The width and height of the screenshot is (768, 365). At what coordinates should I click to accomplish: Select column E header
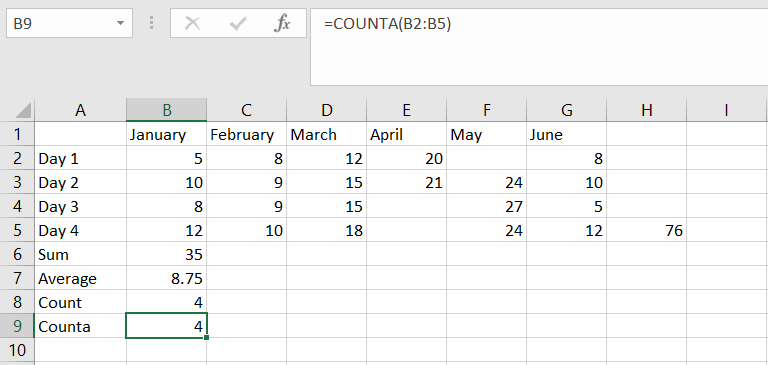tap(407, 110)
